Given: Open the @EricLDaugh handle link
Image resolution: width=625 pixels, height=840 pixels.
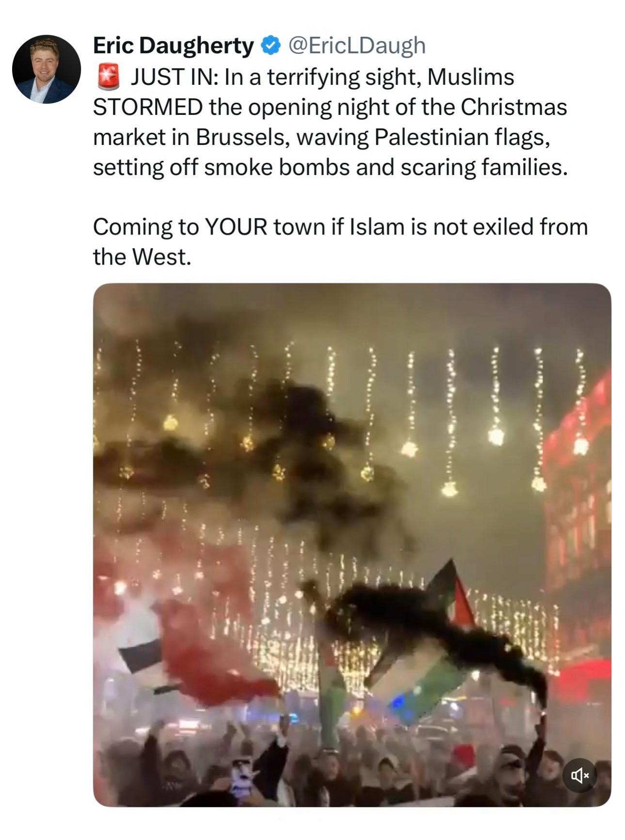Looking at the screenshot, I should 357,46.
